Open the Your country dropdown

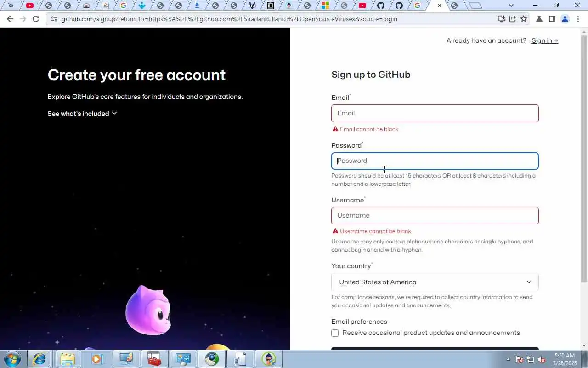[x=435, y=282]
